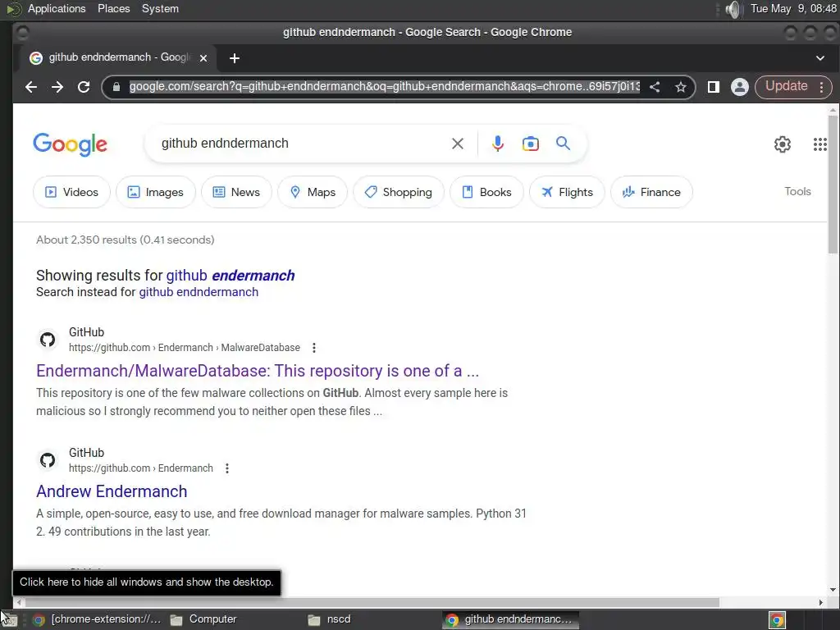Click inside the Google search text field
This screenshot has width=840, height=630.
click(300, 144)
